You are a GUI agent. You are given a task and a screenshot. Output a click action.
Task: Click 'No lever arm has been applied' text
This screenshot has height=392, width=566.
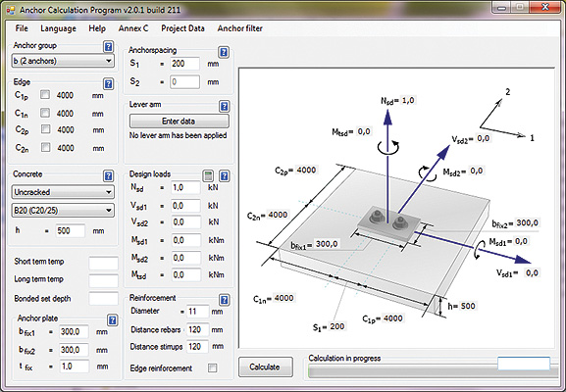click(178, 135)
